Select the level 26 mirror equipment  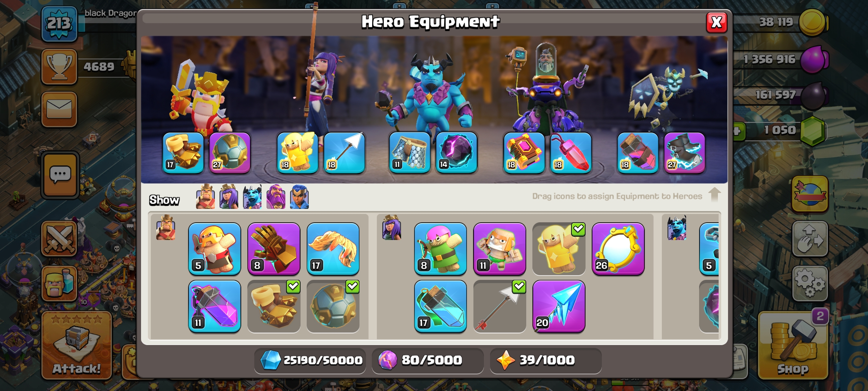(x=618, y=249)
